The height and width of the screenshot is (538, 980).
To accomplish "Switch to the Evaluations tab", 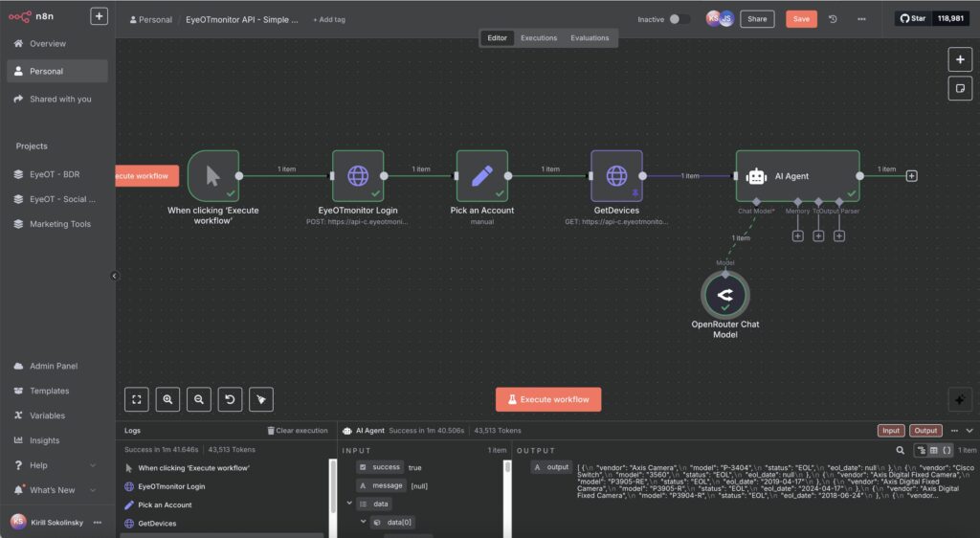I will coord(590,38).
